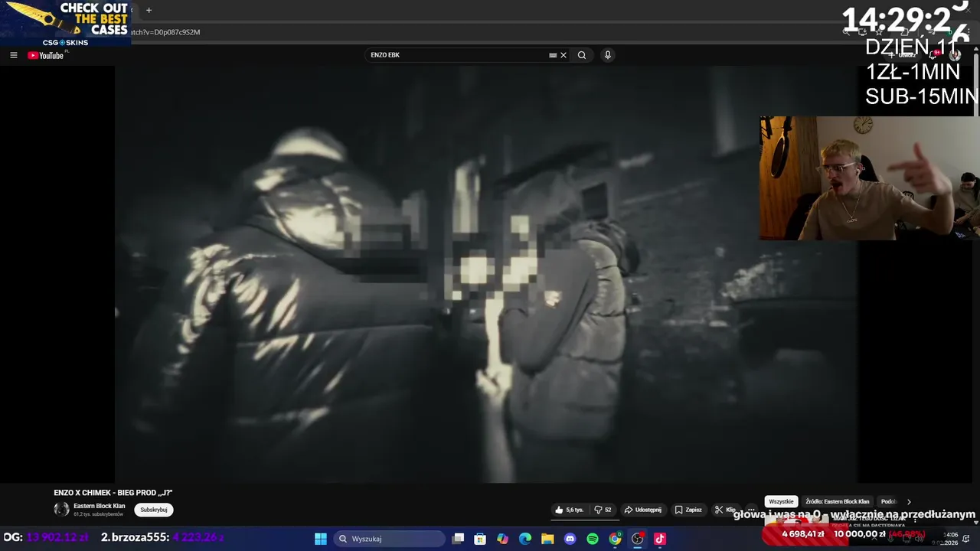
Task: Click the Wyszukaj taskbar search box
Action: [x=390, y=539]
